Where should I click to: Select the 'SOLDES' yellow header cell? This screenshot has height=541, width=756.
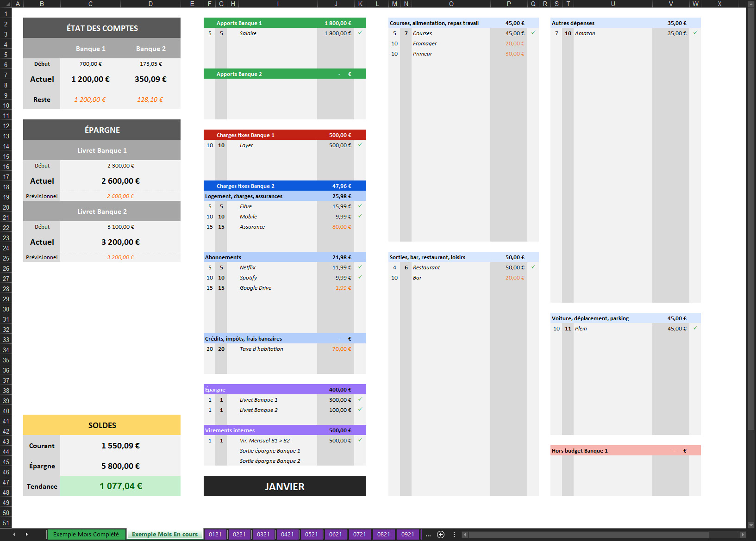coord(102,425)
